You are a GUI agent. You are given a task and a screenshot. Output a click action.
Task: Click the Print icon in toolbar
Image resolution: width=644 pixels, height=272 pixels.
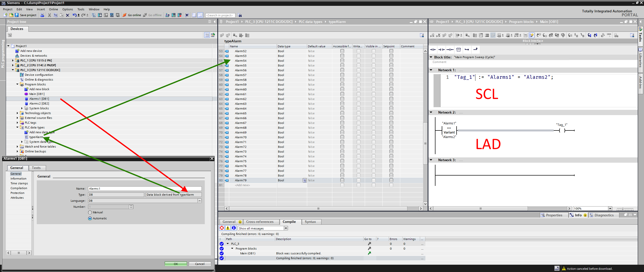pos(42,15)
